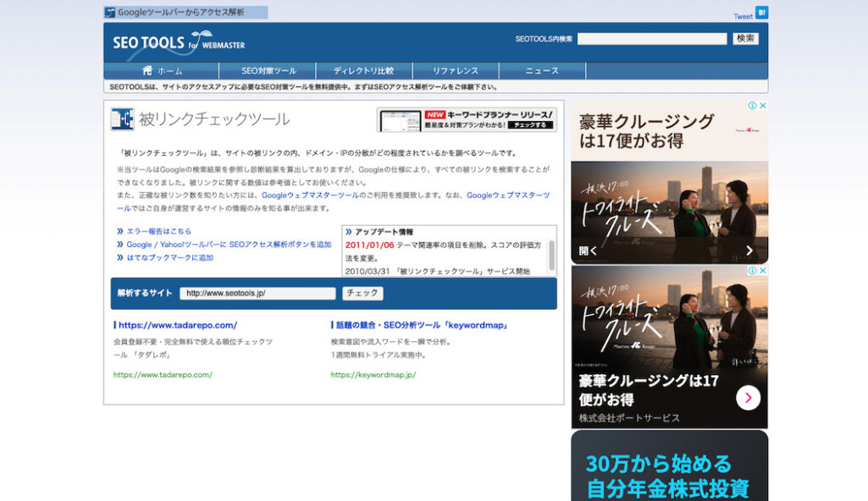Open the ディレクトリ比較 navigation tab

tap(363, 71)
